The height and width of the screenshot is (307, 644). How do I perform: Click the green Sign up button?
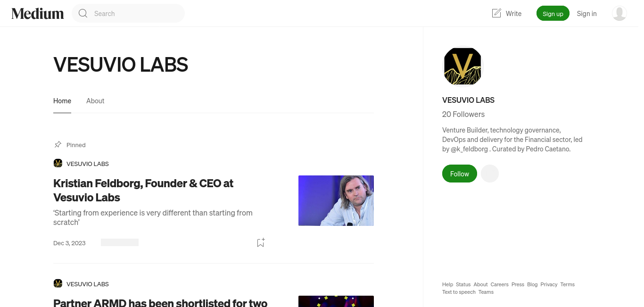click(x=553, y=14)
